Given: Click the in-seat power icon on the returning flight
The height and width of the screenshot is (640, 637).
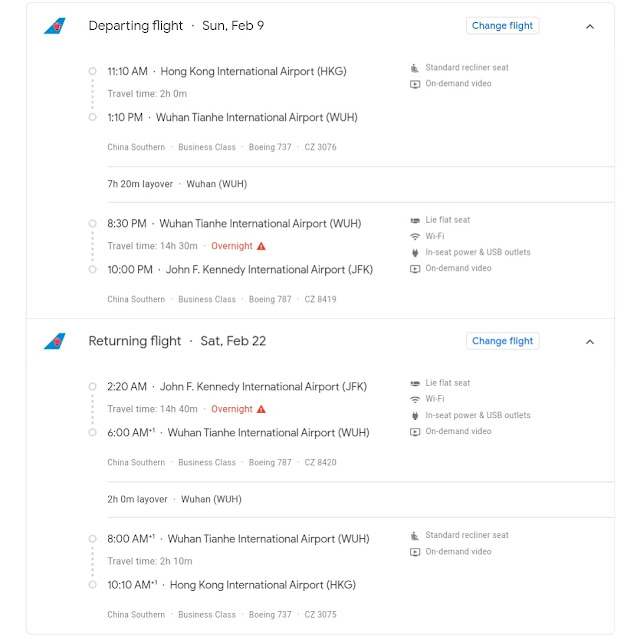Looking at the screenshot, I should pyautogui.click(x=415, y=416).
